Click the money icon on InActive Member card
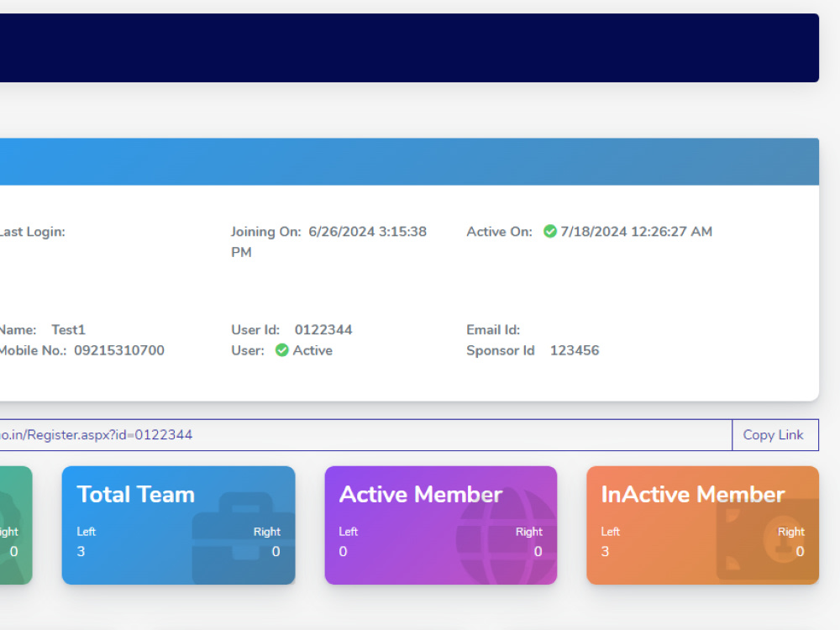840x630 pixels. (768, 539)
